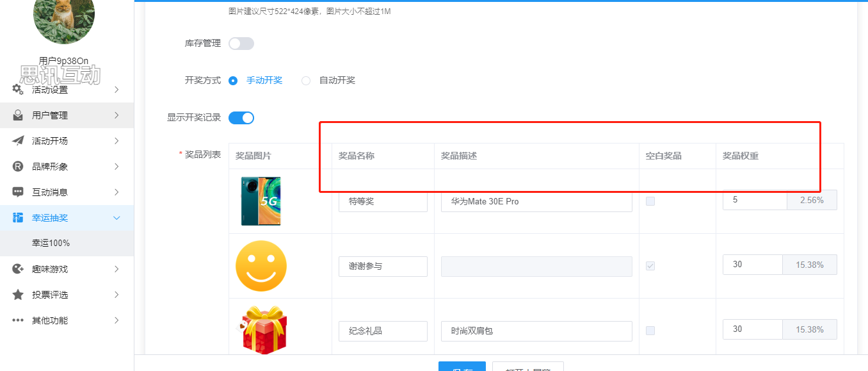The height and width of the screenshot is (371, 868).
Task: Click the Huawei phone prize image
Action: (x=261, y=201)
